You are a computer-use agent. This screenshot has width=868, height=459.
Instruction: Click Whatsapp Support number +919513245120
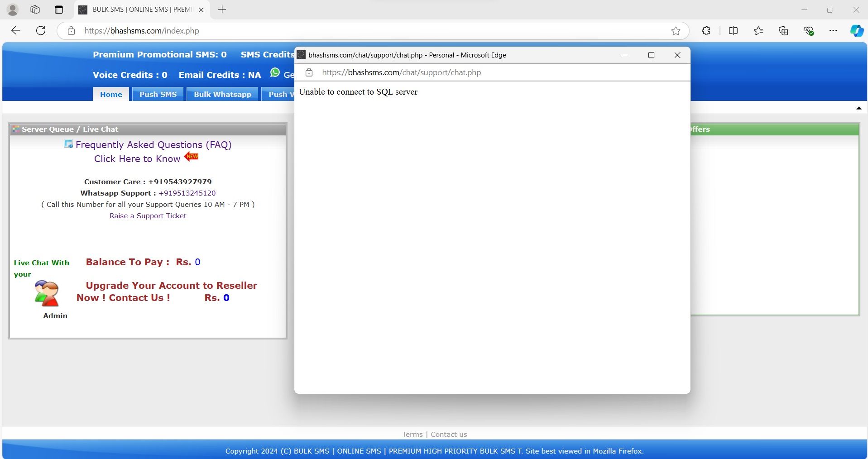[x=187, y=193]
